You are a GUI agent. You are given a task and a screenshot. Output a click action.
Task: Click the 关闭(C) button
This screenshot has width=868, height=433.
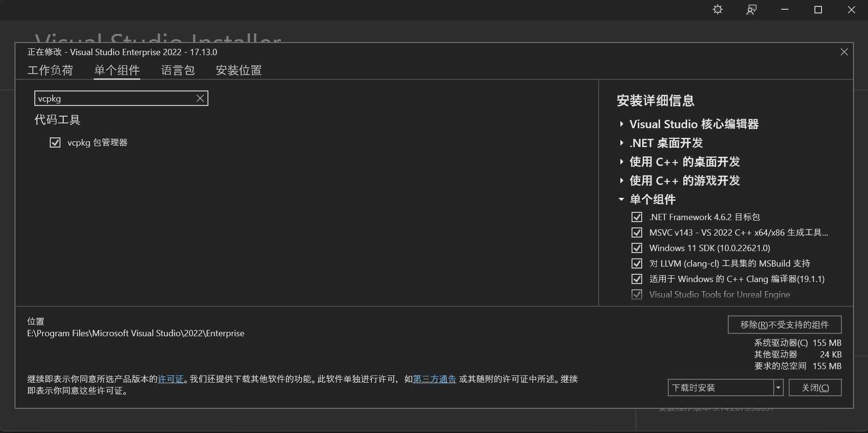click(815, 388)
